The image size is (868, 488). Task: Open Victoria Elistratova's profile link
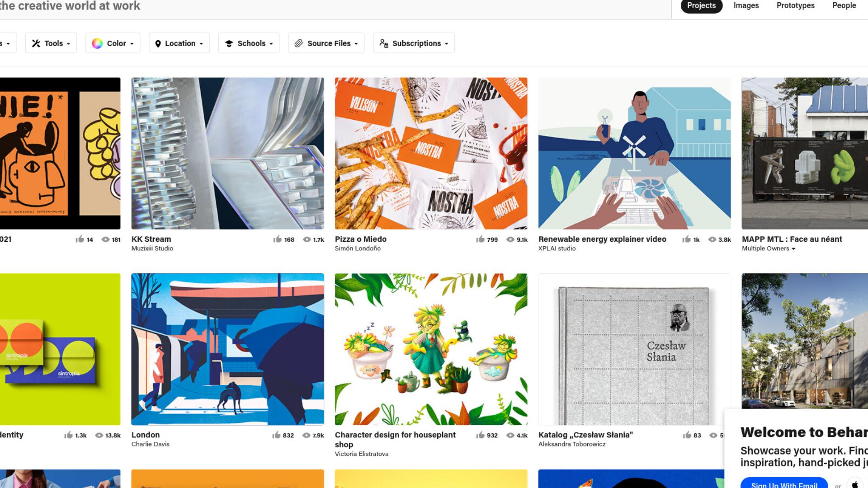click(362, 454)
